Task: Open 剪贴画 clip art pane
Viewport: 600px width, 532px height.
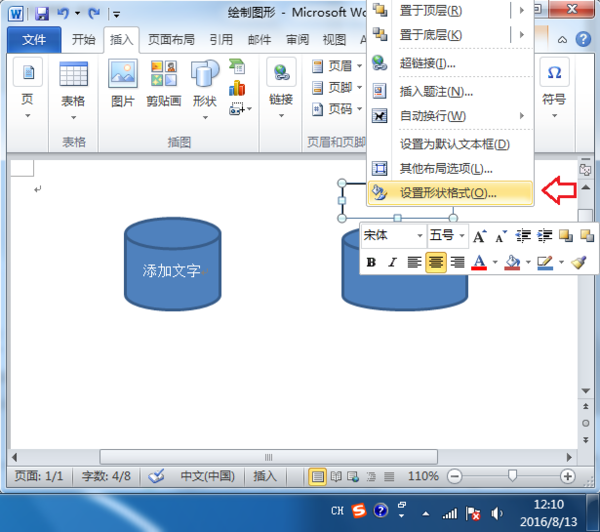Action: (x=164, y=83)
